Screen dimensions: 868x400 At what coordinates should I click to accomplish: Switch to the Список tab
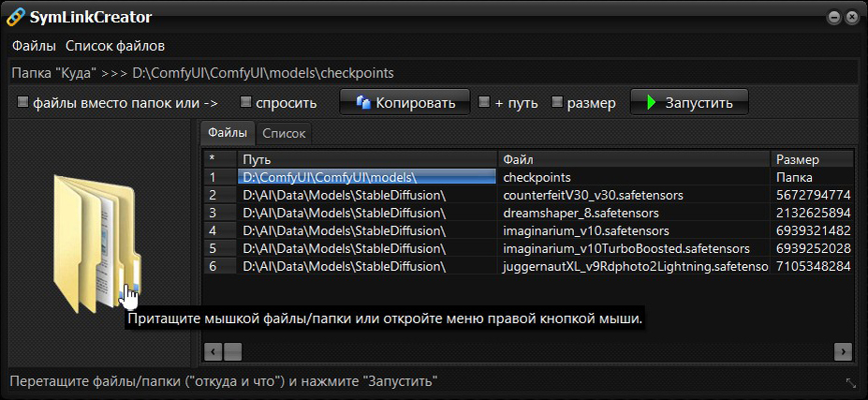point(284,134)
